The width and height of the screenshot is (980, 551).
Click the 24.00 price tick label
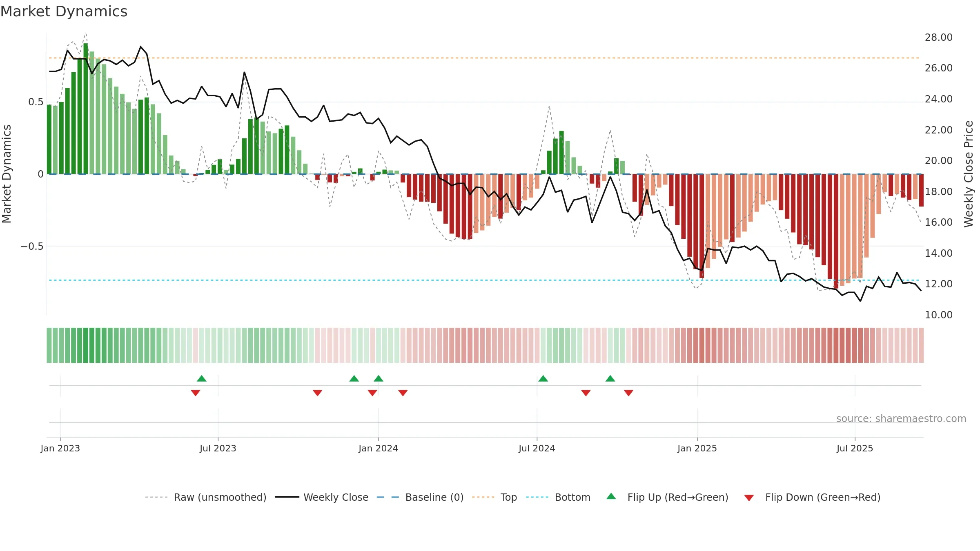tap(939, 99)
